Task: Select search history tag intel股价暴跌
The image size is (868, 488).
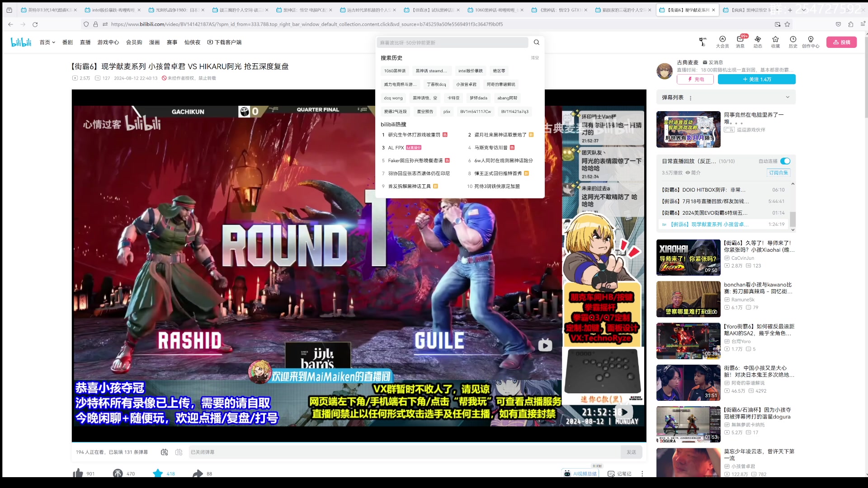Action: tap(470, 71)
